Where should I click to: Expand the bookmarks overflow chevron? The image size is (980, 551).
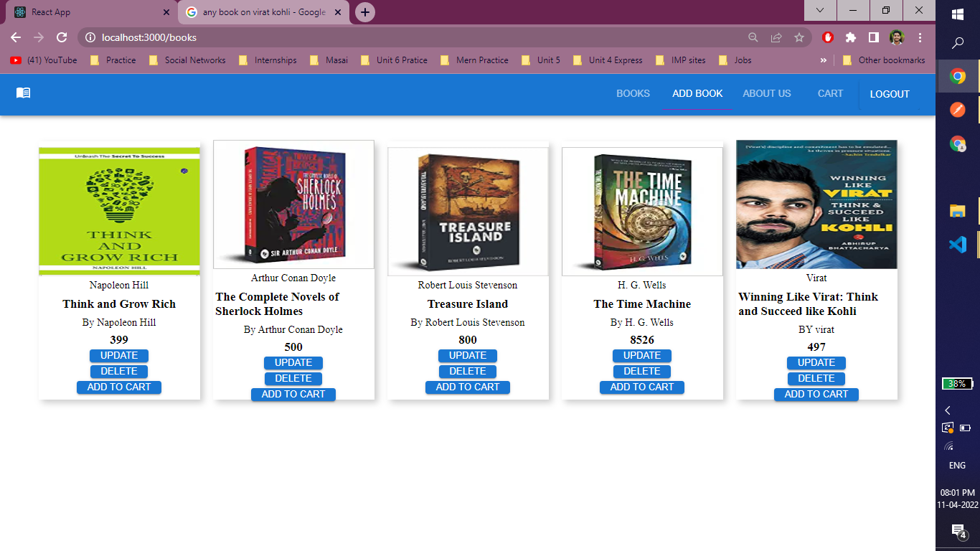[824, 60]
